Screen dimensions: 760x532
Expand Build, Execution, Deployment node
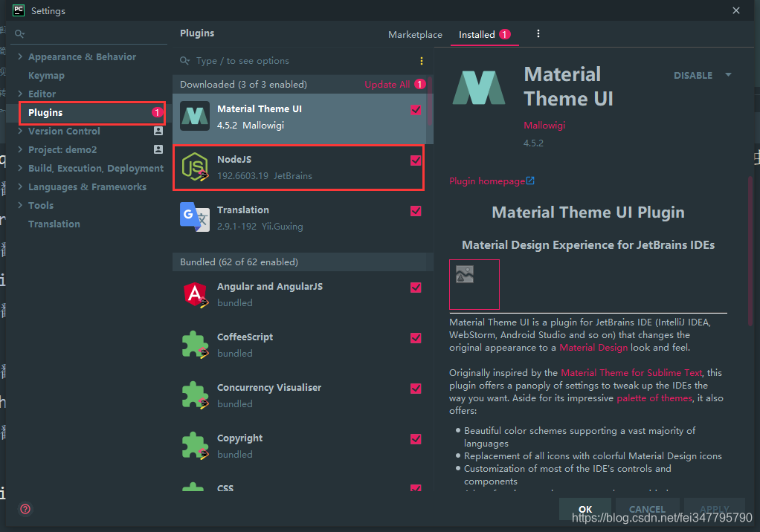coord(20,168)
